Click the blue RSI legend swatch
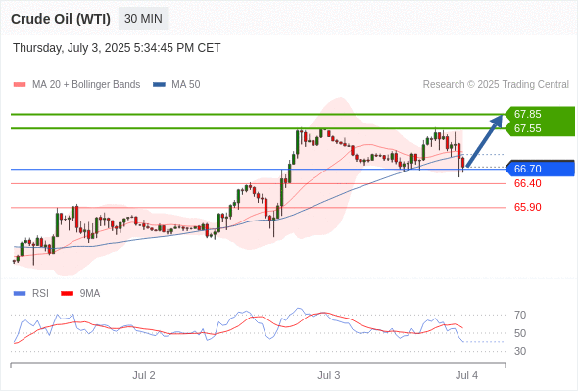 (20, 294)
